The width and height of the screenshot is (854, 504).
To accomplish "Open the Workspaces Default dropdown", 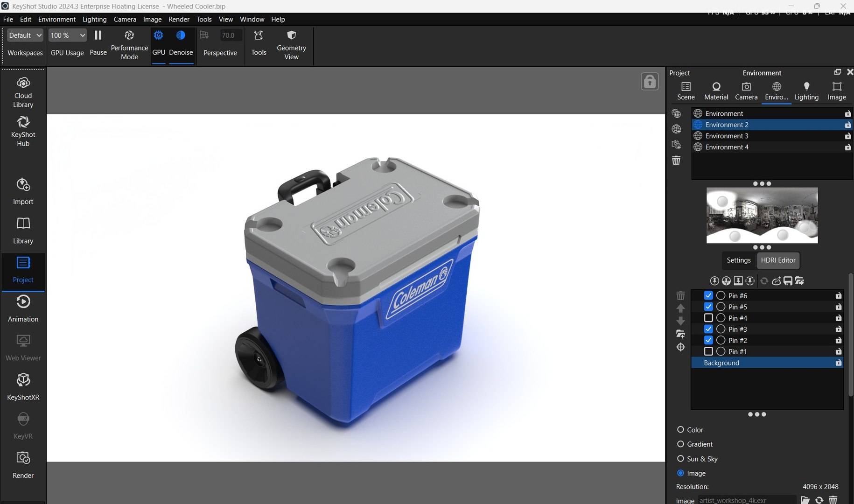I will [25, 35].
